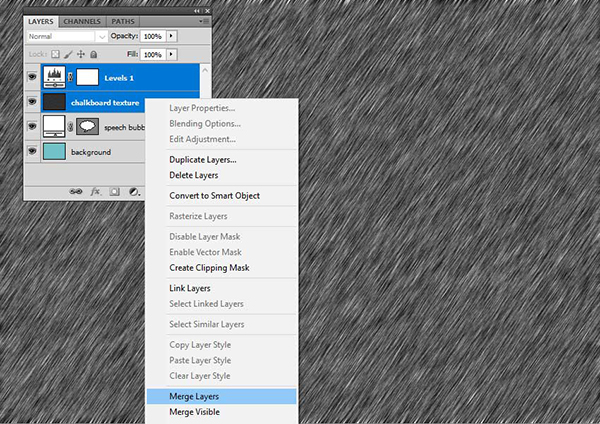Click the new adjustment layer icon
This screenshot has height=424, width=600.
(x=134, y=189)
